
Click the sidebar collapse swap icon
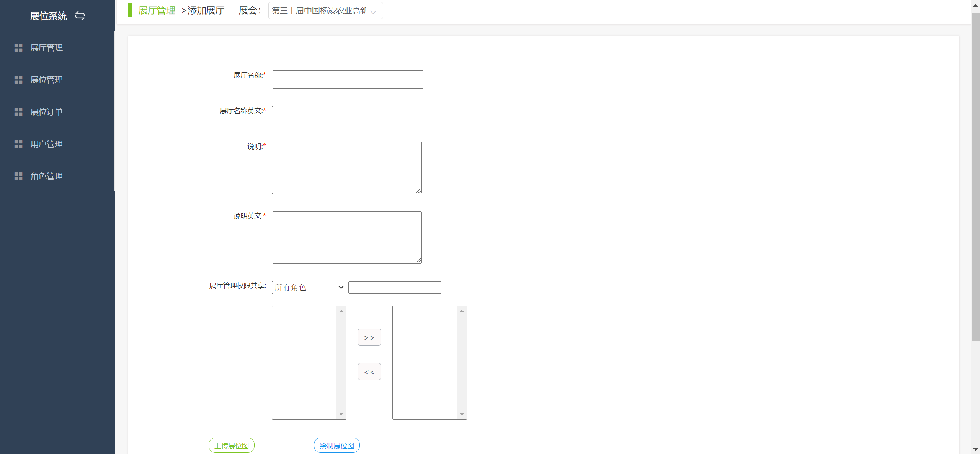[x=80, y=16]
